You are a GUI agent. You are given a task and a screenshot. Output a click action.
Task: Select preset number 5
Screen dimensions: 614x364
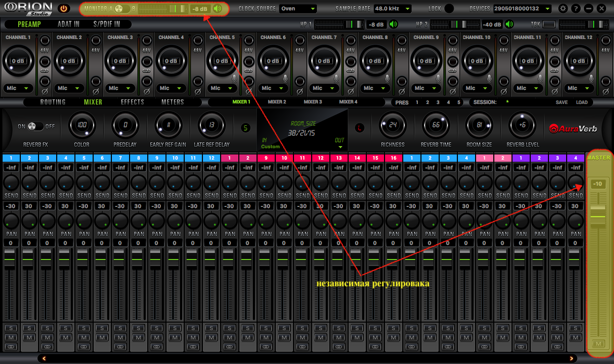point(458,102)
